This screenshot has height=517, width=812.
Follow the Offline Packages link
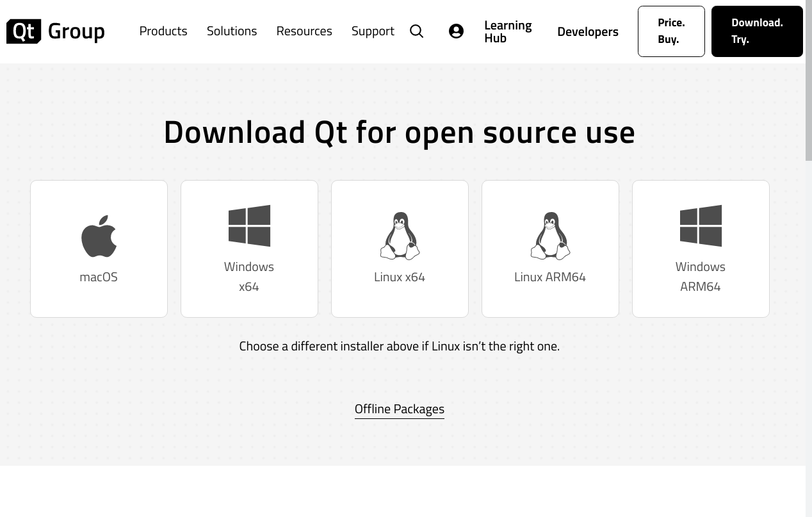click(x=400, y=409)
